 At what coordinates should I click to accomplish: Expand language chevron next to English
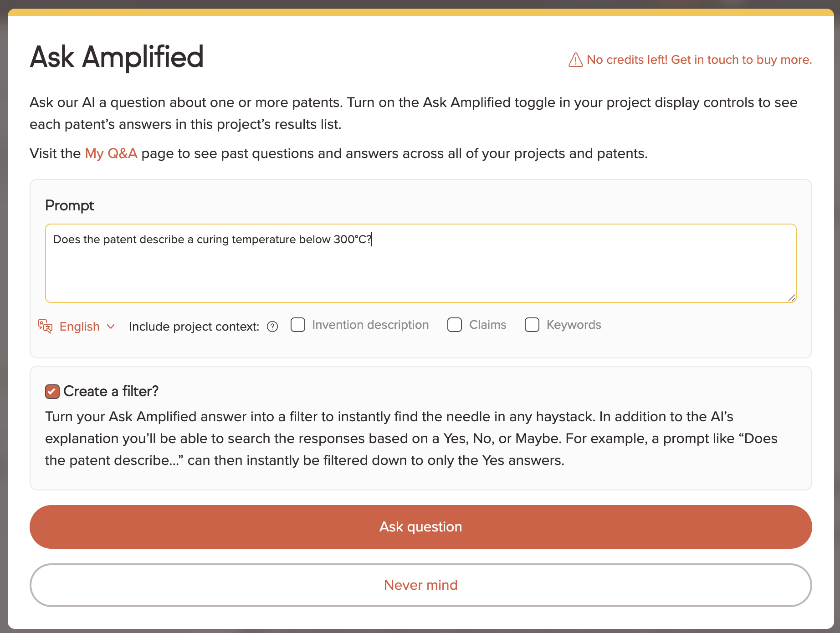111,327
